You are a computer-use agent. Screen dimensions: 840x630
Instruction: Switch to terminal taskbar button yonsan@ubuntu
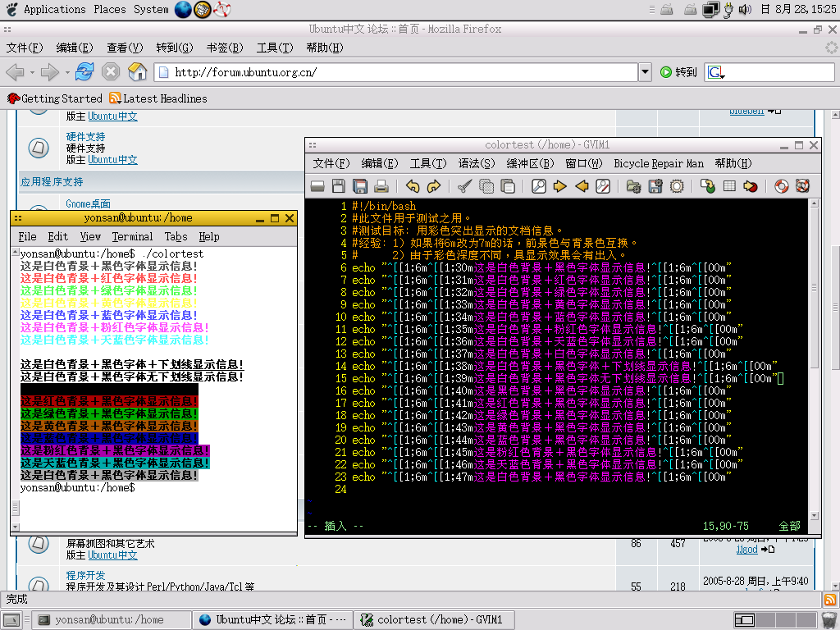[x=111, y=620]
